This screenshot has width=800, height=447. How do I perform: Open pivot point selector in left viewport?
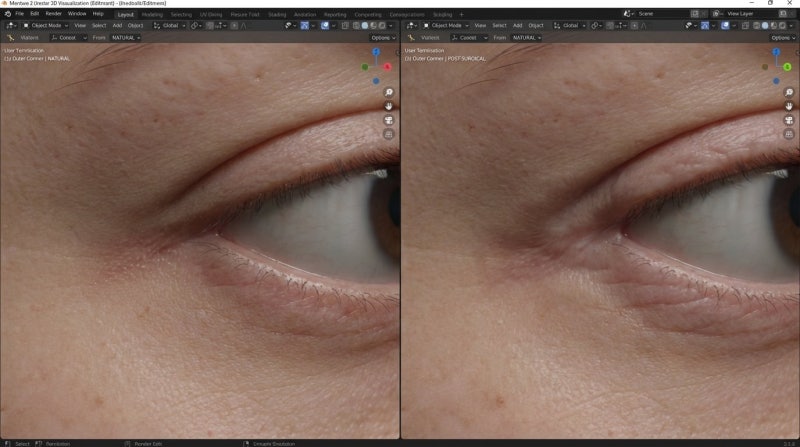[196, 26]
